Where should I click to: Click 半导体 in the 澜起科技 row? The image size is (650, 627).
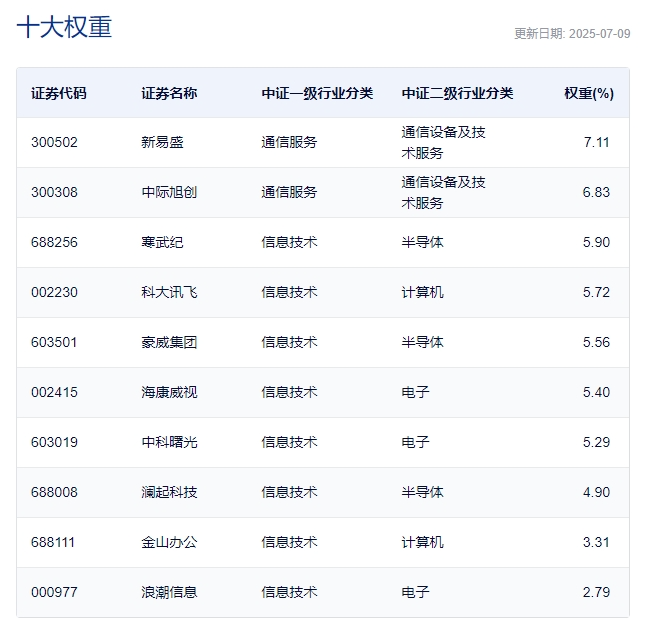point(422,492)
